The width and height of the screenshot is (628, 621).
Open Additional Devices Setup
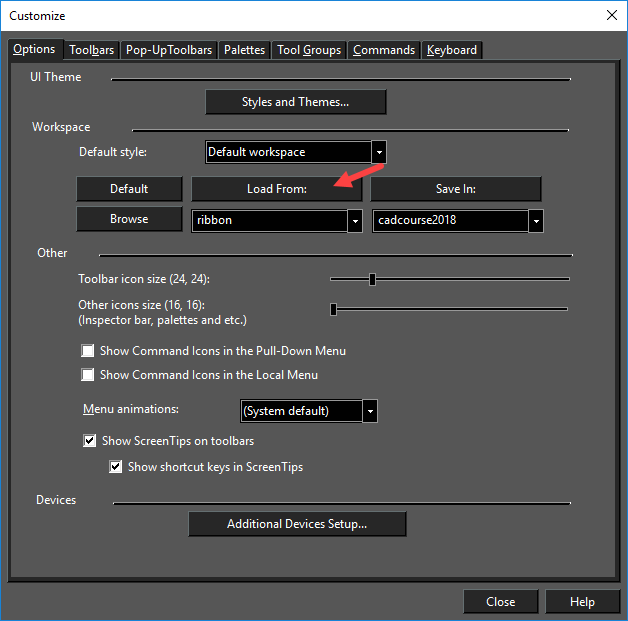[297, 524]
